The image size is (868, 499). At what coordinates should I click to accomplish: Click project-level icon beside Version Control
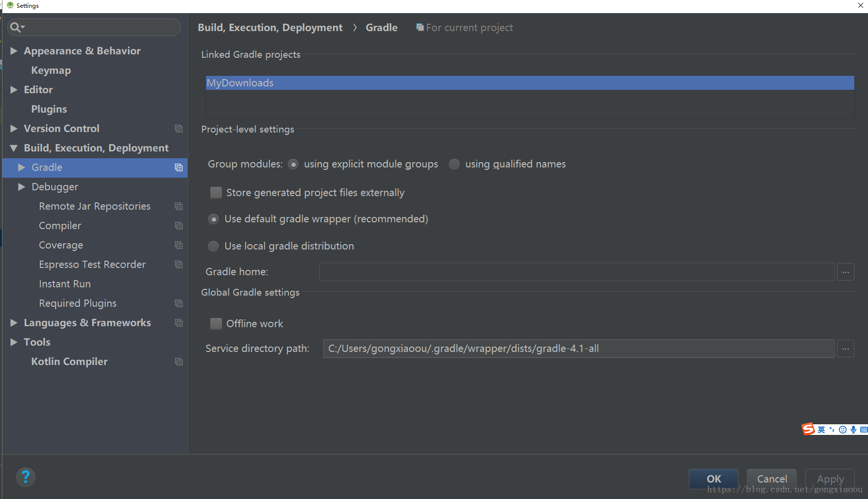[x=179, y=129]
